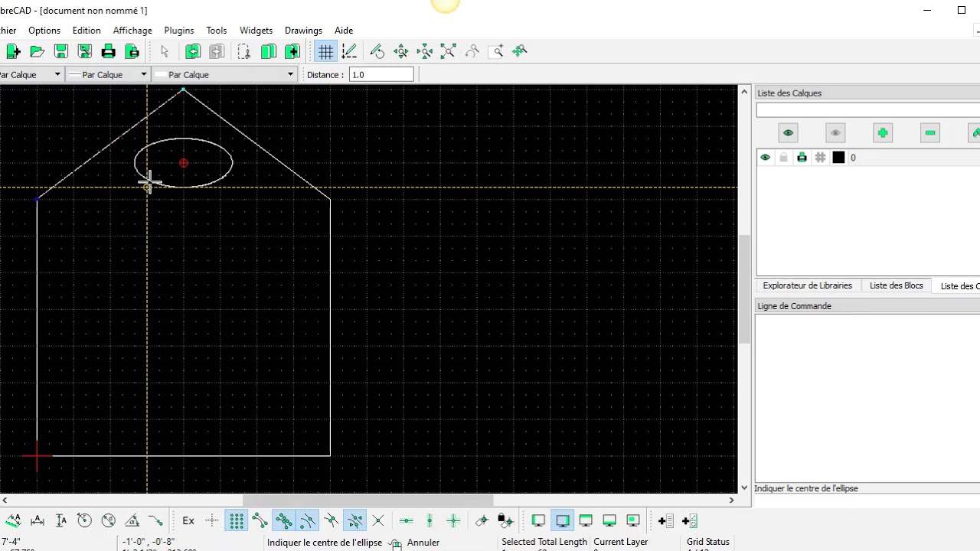This screenshot has height=551, width=980.
Task: Open the Print Preview icon
Action: [132, 51]
